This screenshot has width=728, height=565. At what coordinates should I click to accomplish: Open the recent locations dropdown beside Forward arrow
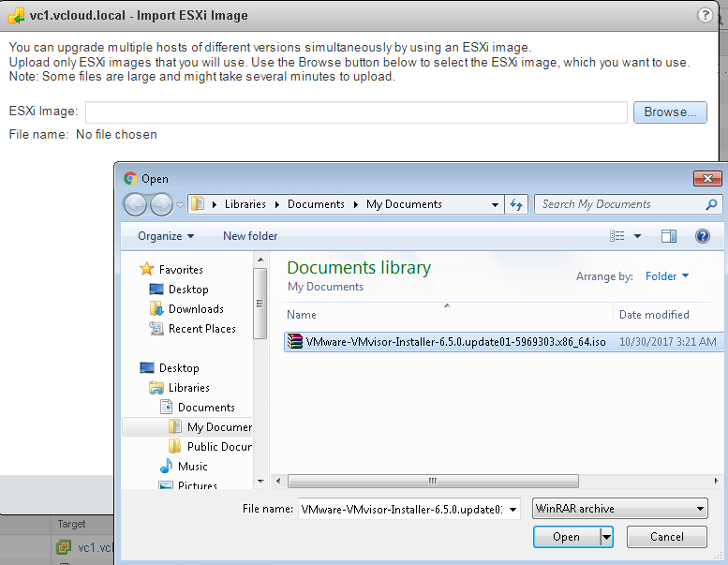point(180,205)
